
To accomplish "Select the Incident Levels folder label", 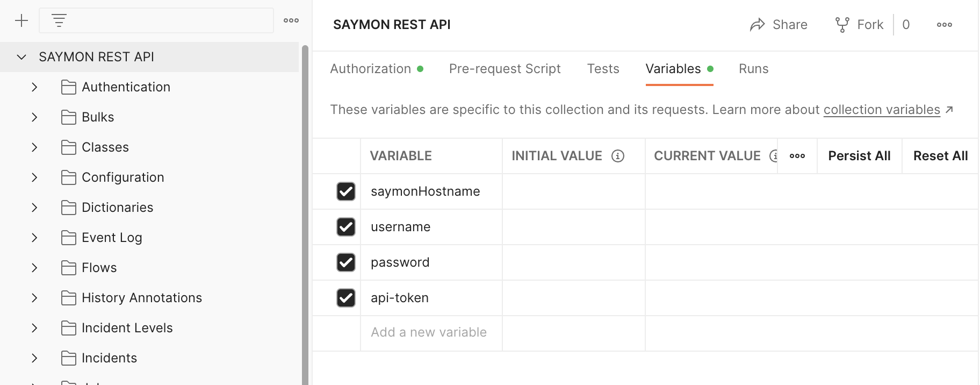I will click(x=127, y=328).
